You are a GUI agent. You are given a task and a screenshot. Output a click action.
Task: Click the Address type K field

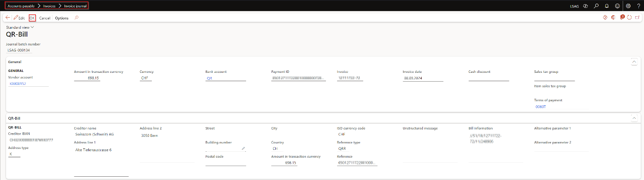[14, 154]
